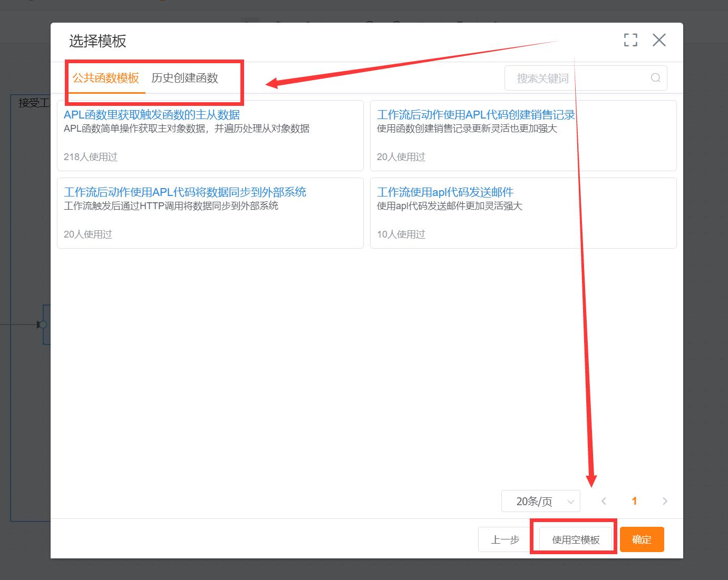Open template APL函数里获取触发函数的主从数据
The width and height of the screenshot is (728, 580).
pyautogui.click(x=152, y=115)
